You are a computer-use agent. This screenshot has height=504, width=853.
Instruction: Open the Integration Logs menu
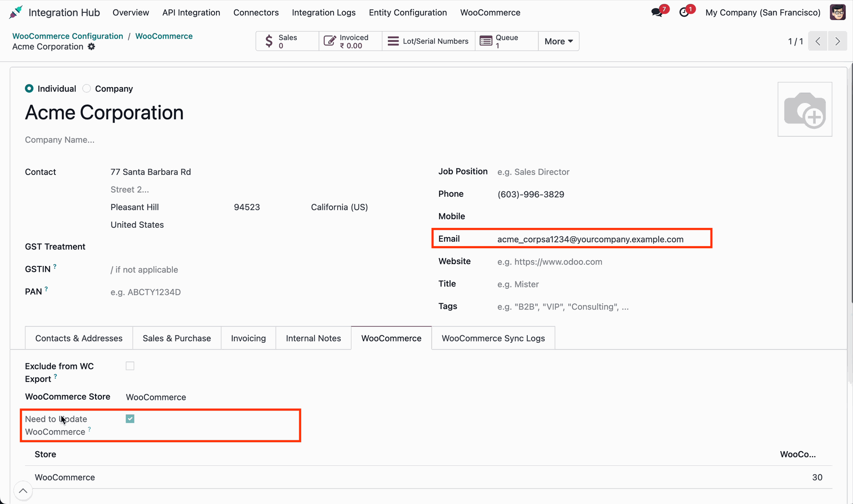pos(323,12)
